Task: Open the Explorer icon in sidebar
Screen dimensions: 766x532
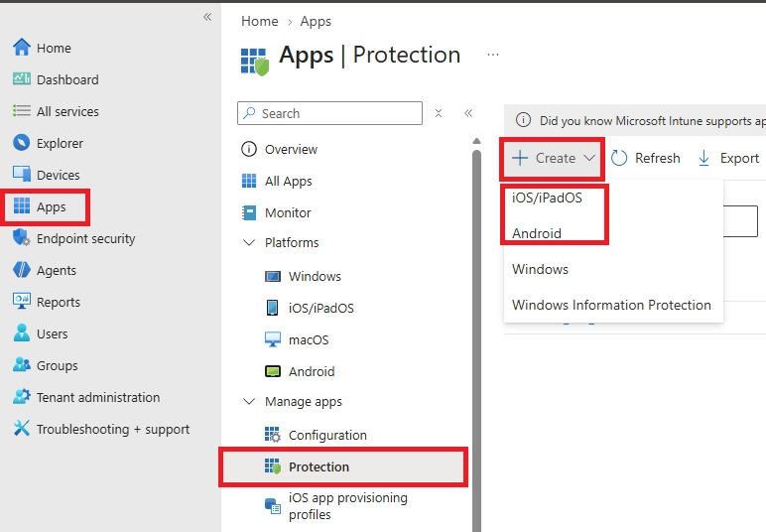Action: coord(22,143)
